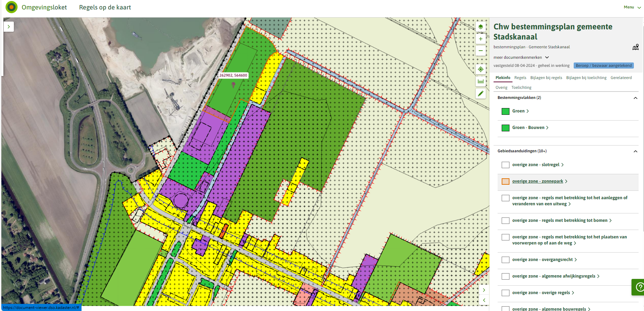Viewport: 644px width, 311px height.
Task: Check overige zone - slotregel box
Action: coord(505,165)
